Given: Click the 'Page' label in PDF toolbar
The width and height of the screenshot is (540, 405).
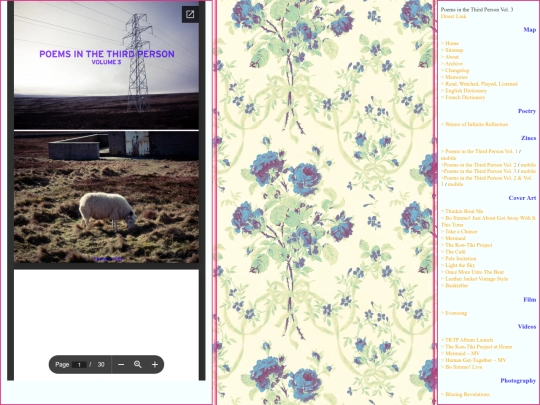Looking at the screenshot, I should tap(62, 364).
